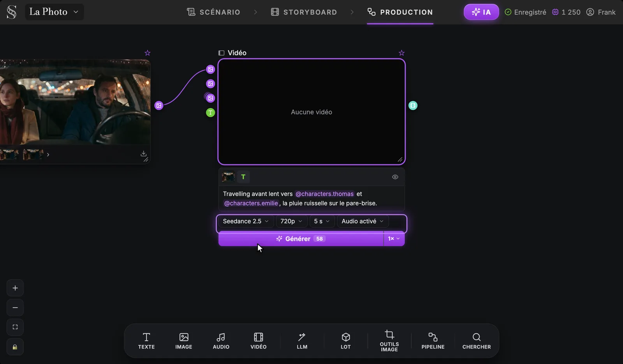Click the first image input port of Vidéo node

pos(211,69)
